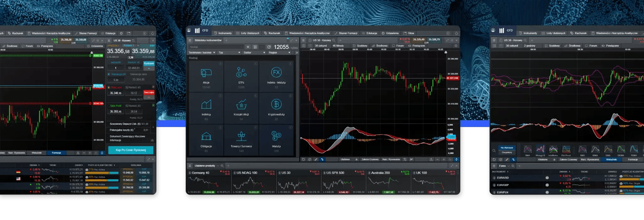Click the globe icon for EUR/USD

coord(547,178)
